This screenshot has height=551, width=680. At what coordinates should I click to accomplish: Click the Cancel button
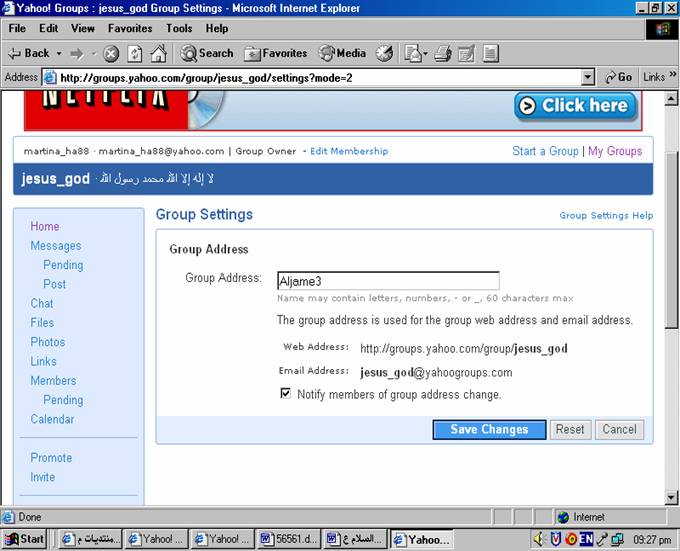point(619,430)
